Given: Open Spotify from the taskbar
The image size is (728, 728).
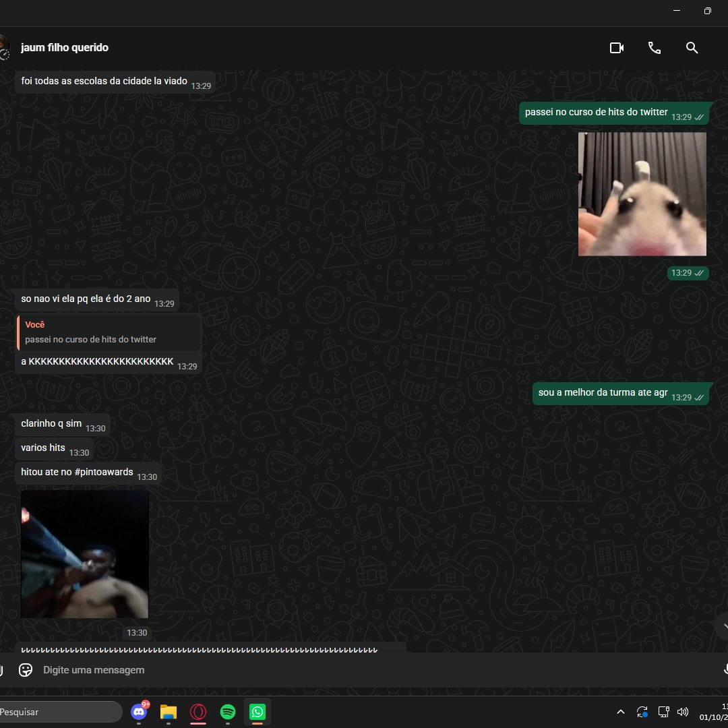Looking at the screenshot, I should coord(228,712).
